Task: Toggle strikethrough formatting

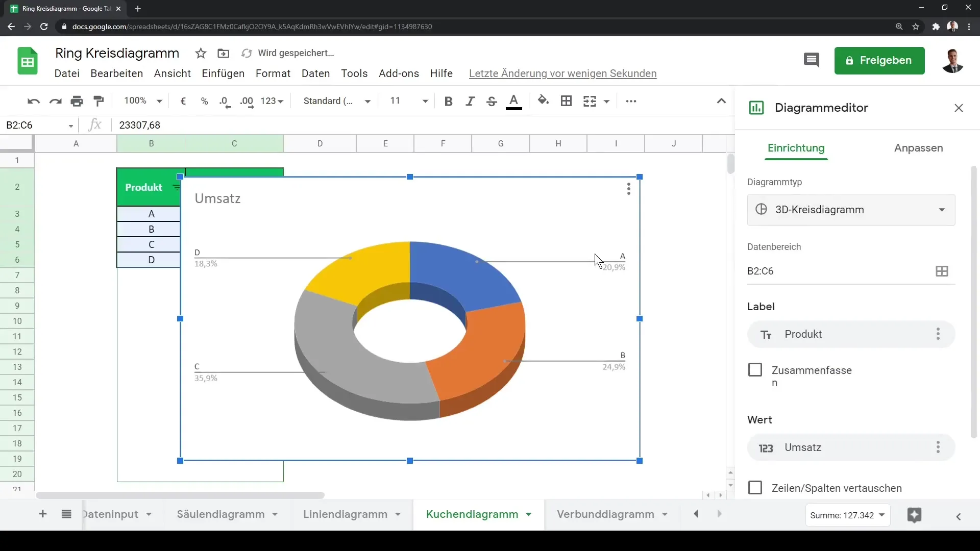Action: point(492,101)
